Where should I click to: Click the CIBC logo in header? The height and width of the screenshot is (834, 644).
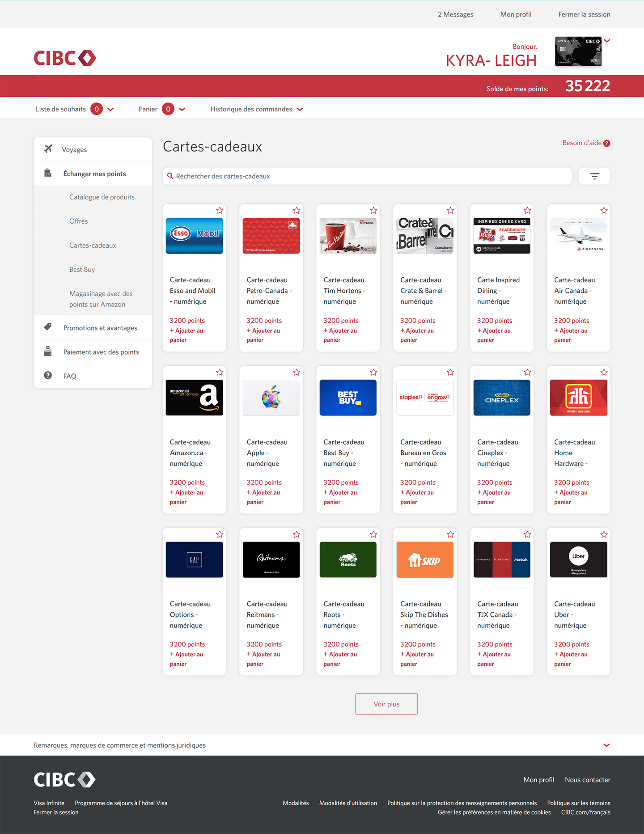point(65,58)
